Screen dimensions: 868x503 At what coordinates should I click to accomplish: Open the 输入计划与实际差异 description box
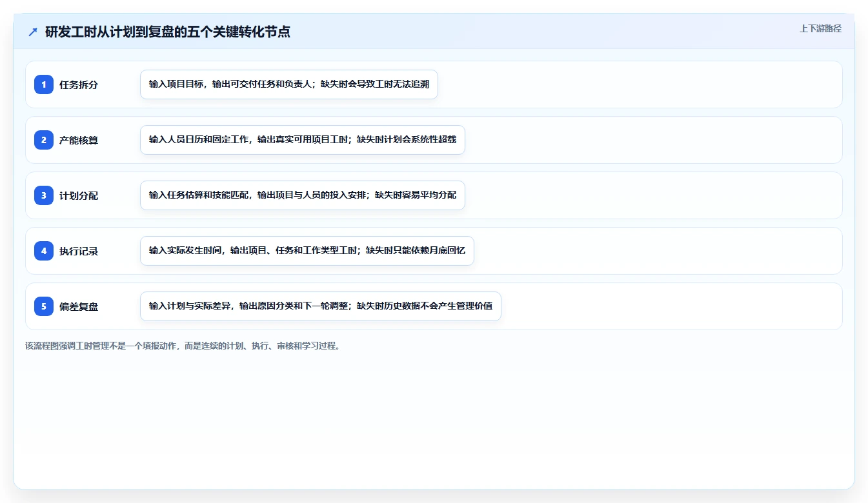pos(321,306)
